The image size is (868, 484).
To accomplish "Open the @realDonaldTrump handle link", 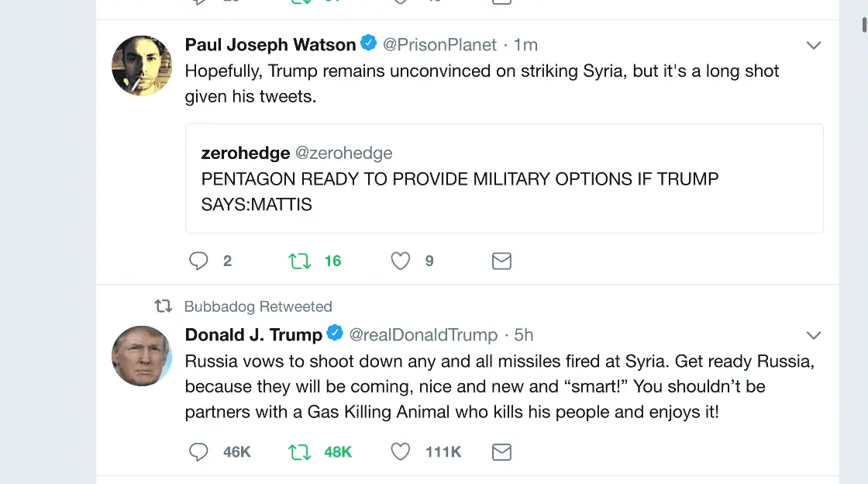I will (x=423, y=335).
